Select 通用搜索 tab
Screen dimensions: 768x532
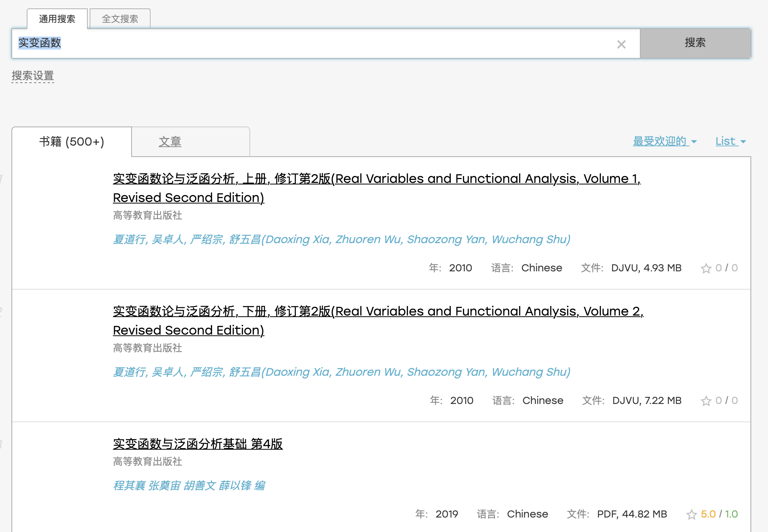(x=57, y=19)
